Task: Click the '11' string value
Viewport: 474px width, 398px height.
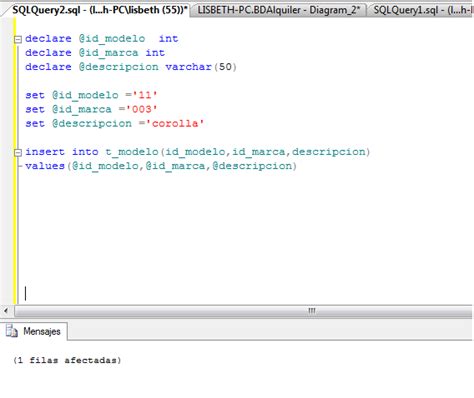Action: click(145, 95)
